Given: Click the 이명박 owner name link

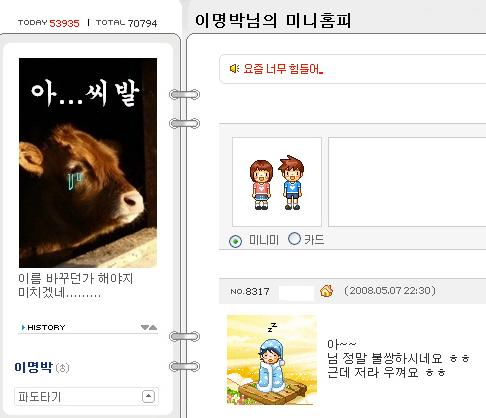Looking at the screenshot, I should 33,367.
